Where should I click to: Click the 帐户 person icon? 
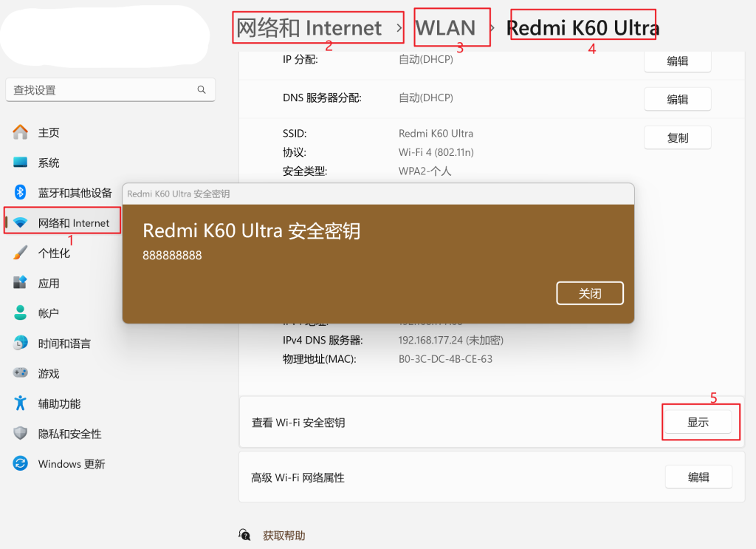point(20,313)
